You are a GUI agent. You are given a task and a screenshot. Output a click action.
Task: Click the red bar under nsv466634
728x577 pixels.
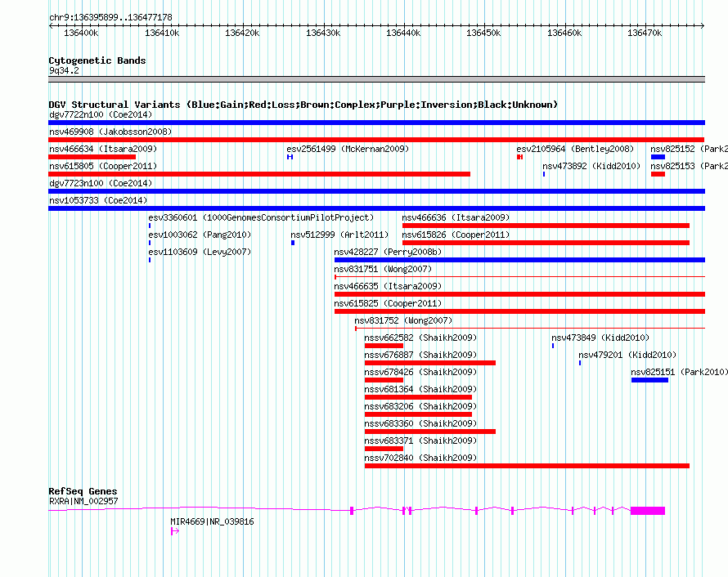92,157
